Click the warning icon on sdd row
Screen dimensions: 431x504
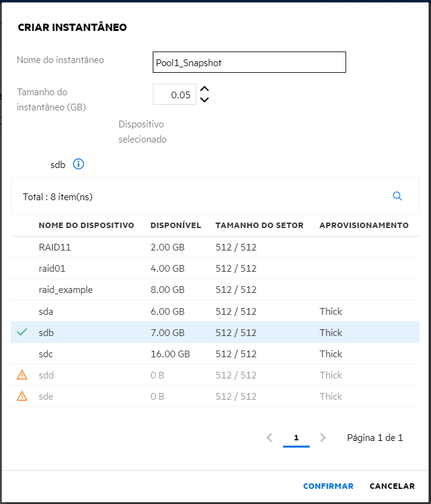click(x=22, y=375)
